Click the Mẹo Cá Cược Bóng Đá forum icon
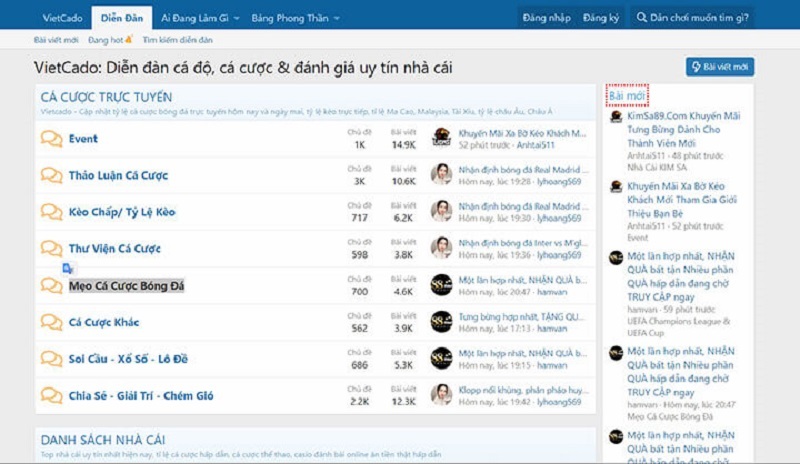This screenshot has width=800, height=464. pyautogui.click(x=52, y=286)
